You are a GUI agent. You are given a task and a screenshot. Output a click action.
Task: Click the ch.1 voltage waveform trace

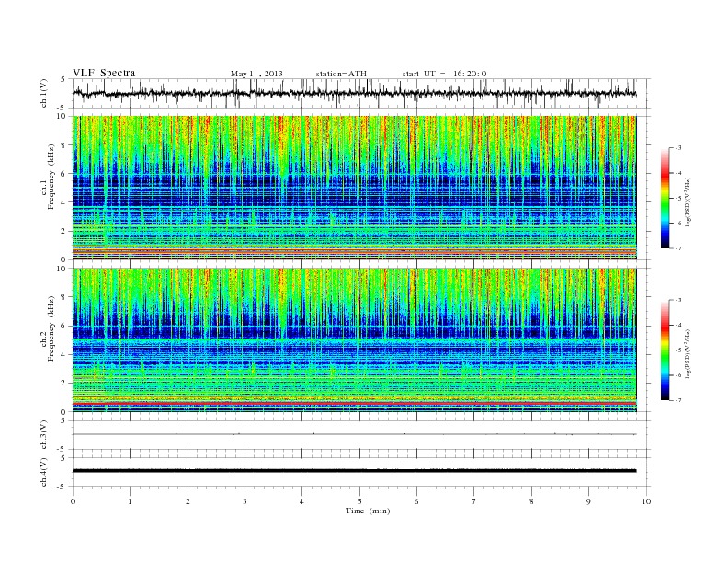[354, 93]
